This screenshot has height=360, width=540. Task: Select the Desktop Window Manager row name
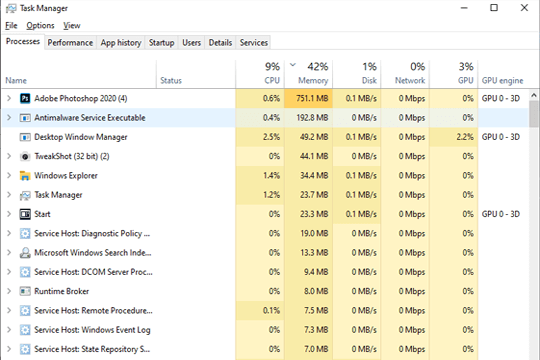81,137
